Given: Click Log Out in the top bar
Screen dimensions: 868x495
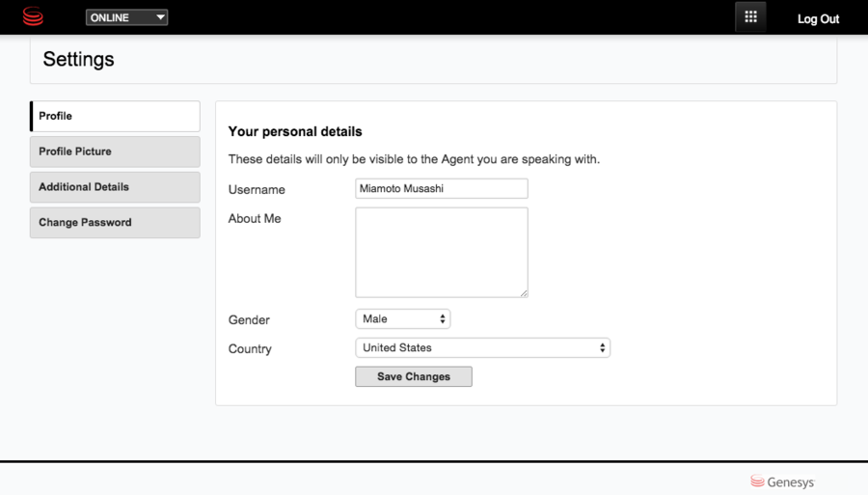Looking at the screenshot, I should tap(818, 19).
